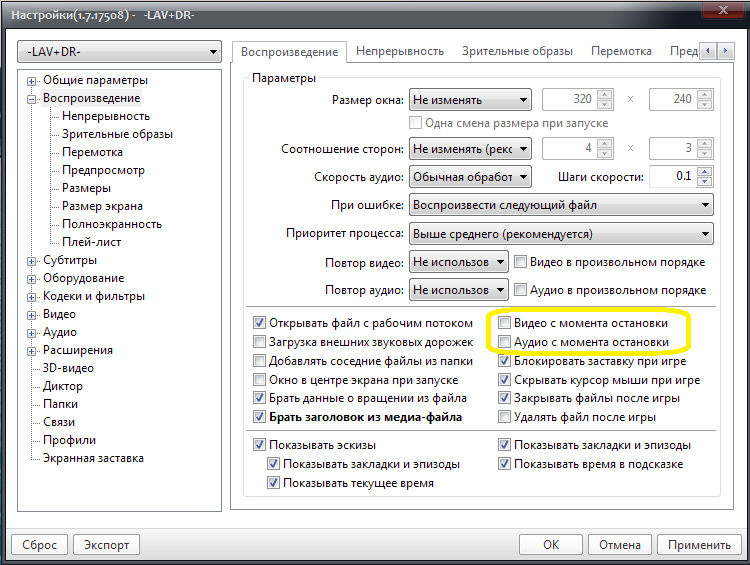This screenshot has height=565, width=750.
Task: Expand the Субтитры tree node
Action: [x=33, y=260]
